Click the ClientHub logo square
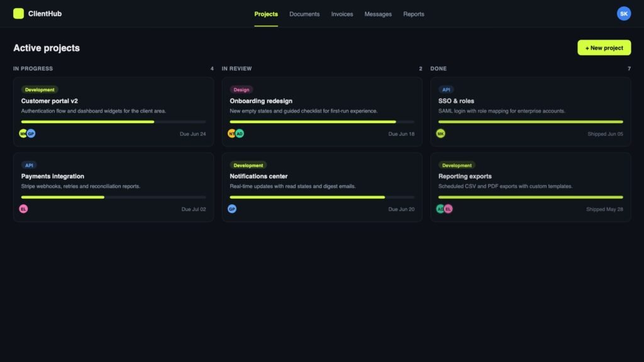 click(x=18, y=14)
